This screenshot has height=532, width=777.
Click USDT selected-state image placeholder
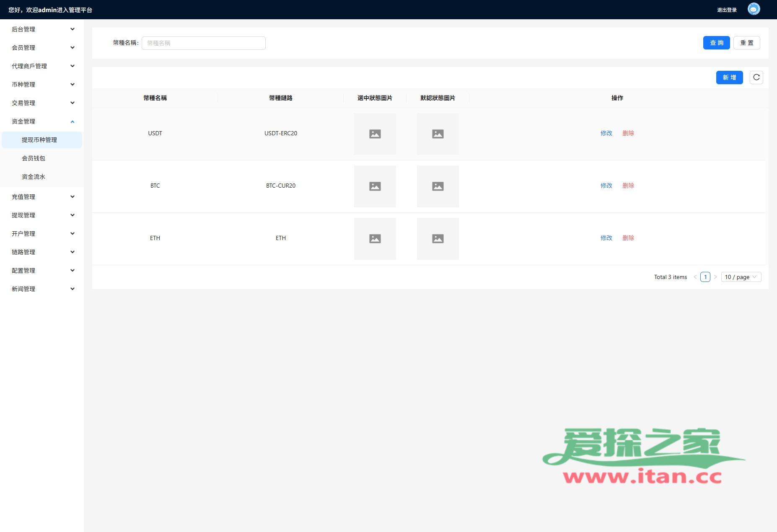[375, 134]
